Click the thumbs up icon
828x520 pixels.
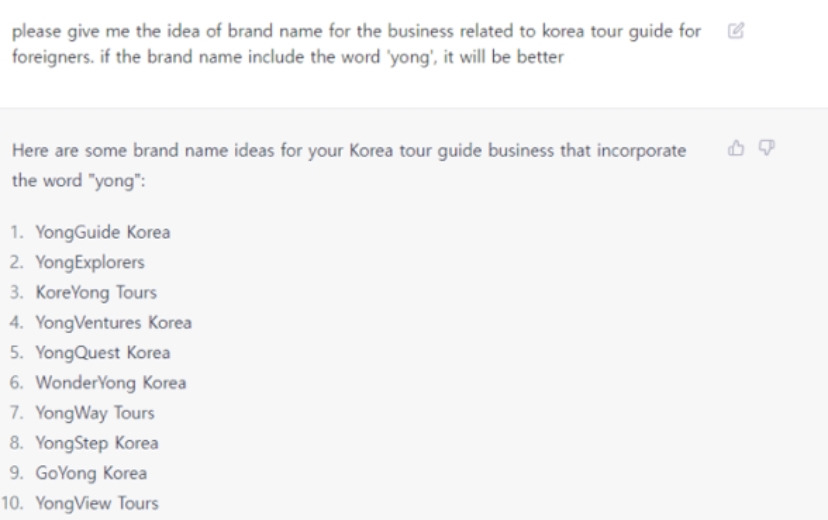point(736,148)
